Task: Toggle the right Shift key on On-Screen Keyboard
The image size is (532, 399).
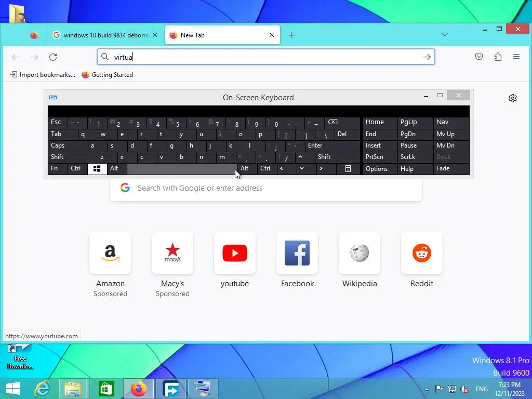Action: (337, 157)
